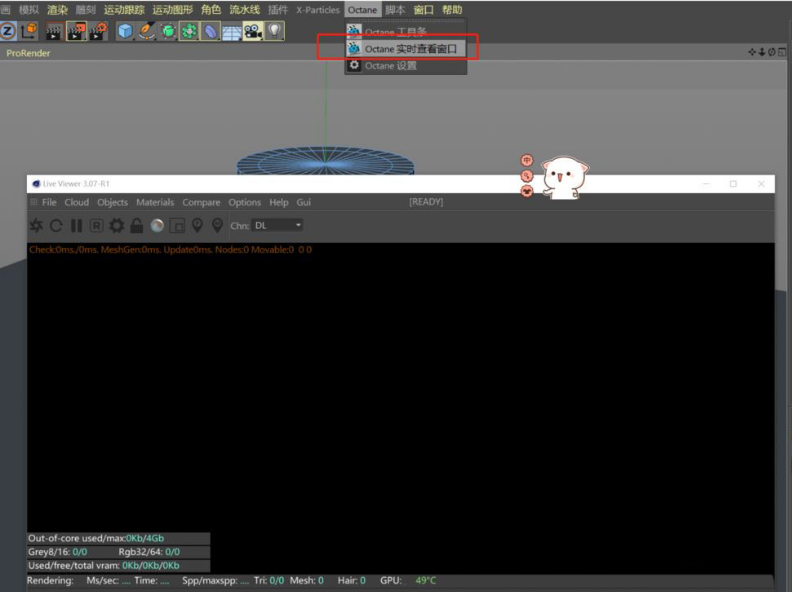Open the X-Particles menu

318,10
